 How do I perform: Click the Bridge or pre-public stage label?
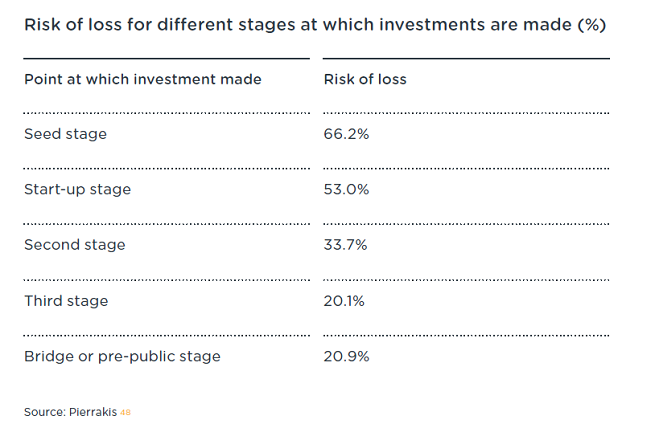(122, 356)
